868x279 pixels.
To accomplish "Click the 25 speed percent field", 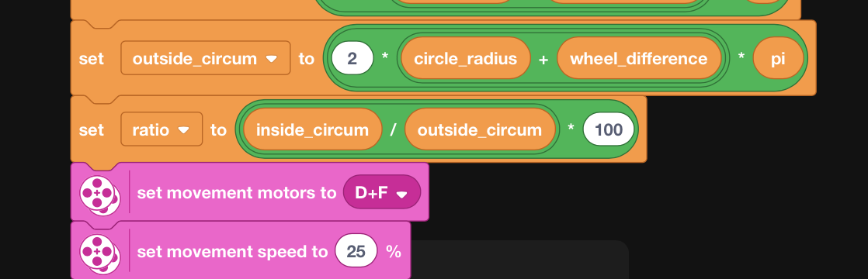I will click(356, 251).
